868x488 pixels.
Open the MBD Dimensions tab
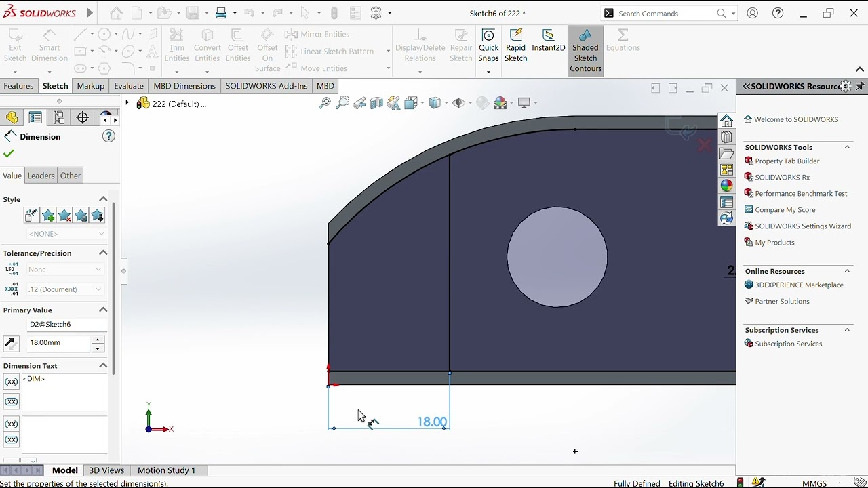click(184, 86)
